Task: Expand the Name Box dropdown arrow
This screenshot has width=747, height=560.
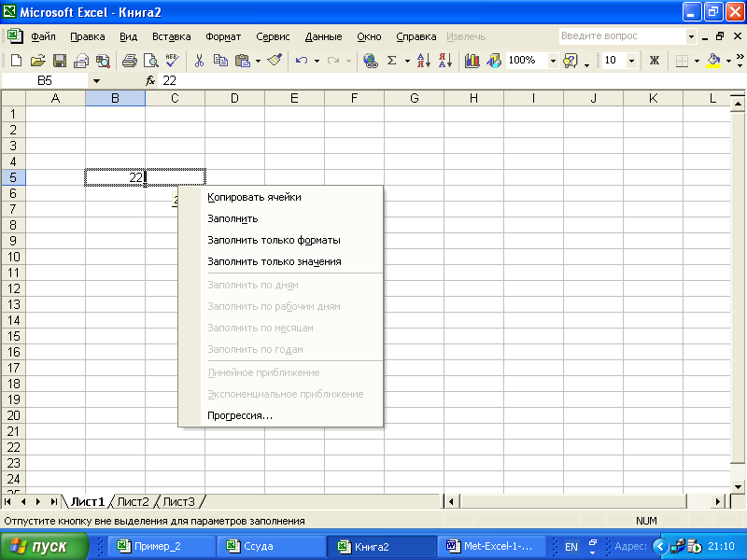Action: click(96, 81)
